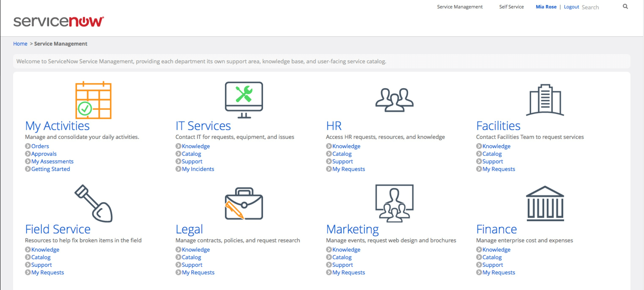Click the Facilities office building icon
The height and width of the screenshot is (290, 644).
(545, 100)
